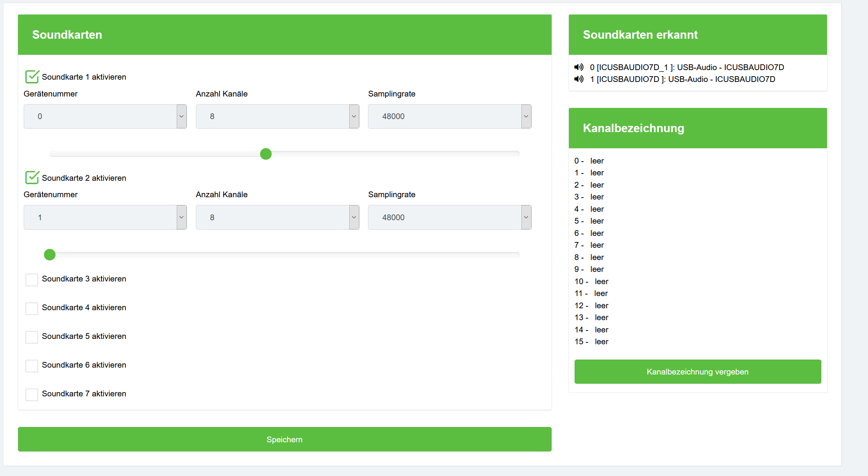Uncheck Soundkarte 2 aktivieren
Image resolution: width=868 pixels, height=476 pixels.
[32, 178]
